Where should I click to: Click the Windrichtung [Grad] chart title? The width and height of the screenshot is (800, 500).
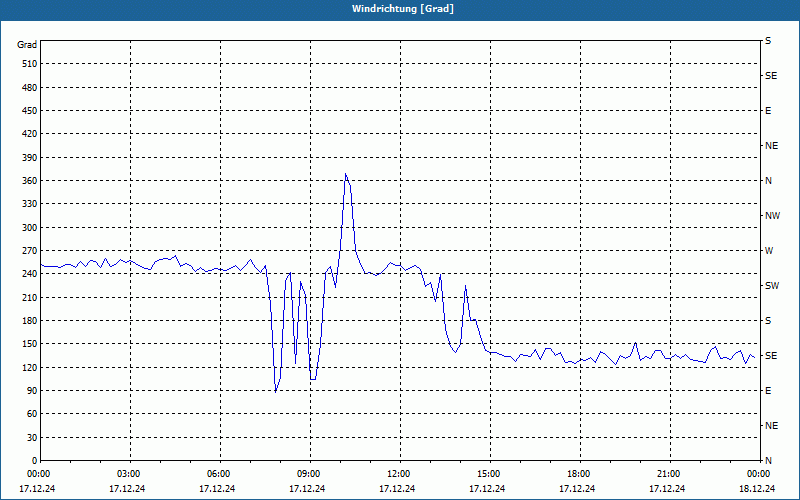pos(403,9)
